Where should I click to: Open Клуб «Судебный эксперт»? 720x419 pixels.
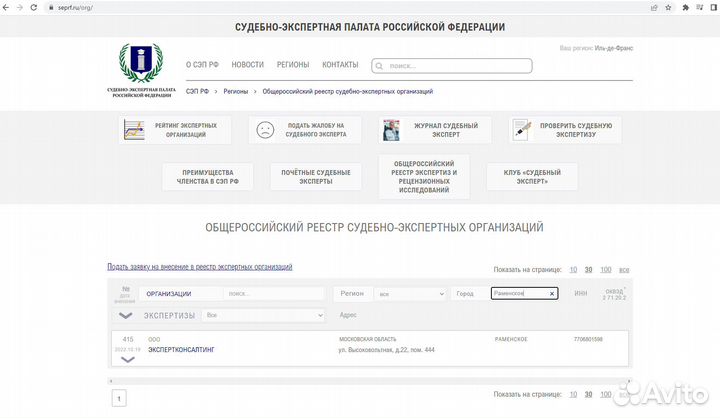532,177
